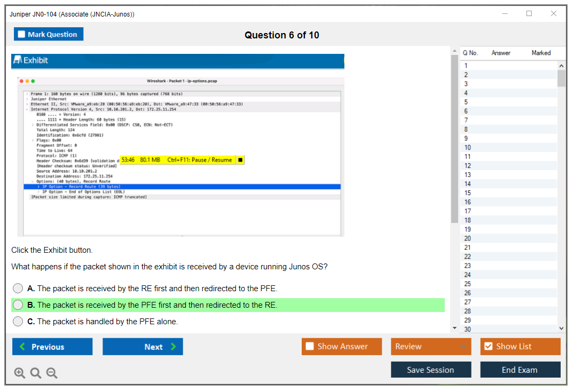574x392 pixels.
Task: Enable the Show Answer checkbox
Action: tap(310, 347)
